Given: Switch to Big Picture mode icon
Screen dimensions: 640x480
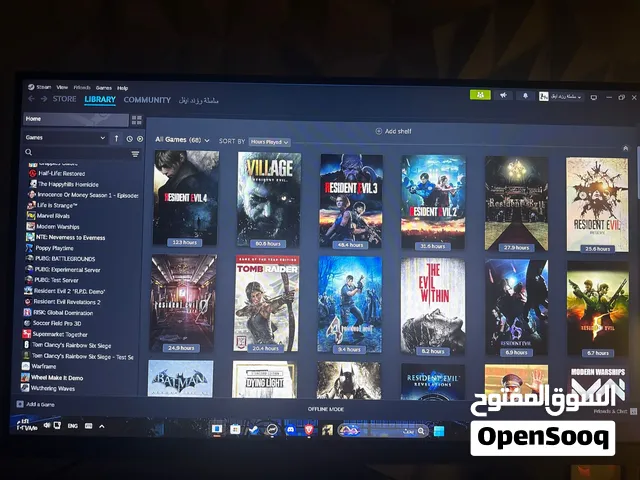Looking at the screenshot, I should click(x=594, y=98).
